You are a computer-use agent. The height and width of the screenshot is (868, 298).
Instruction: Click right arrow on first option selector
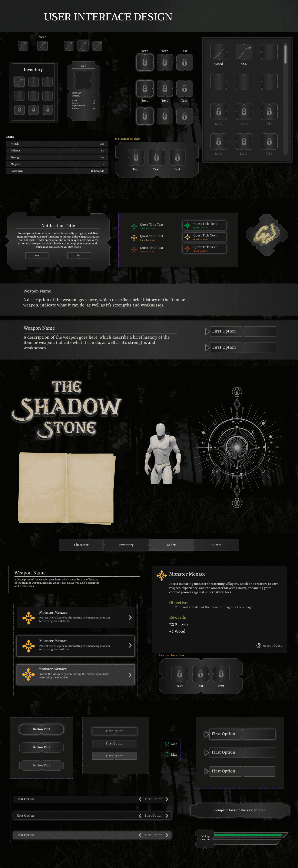point(167,799)
